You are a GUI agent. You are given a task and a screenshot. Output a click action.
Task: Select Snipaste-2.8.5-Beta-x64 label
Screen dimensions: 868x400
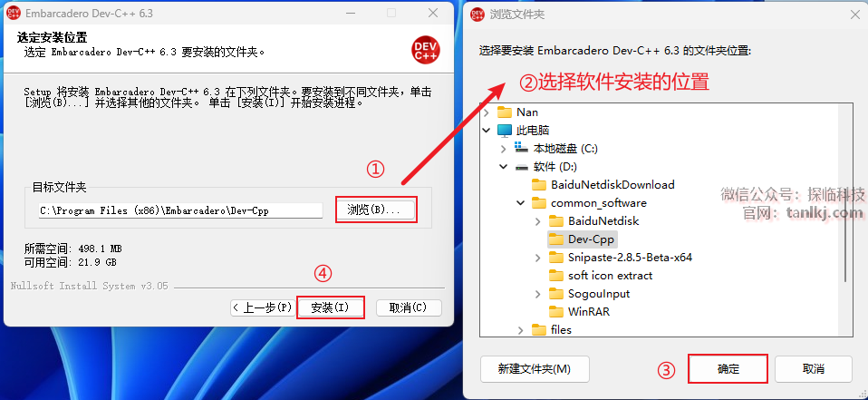[630, 258]
